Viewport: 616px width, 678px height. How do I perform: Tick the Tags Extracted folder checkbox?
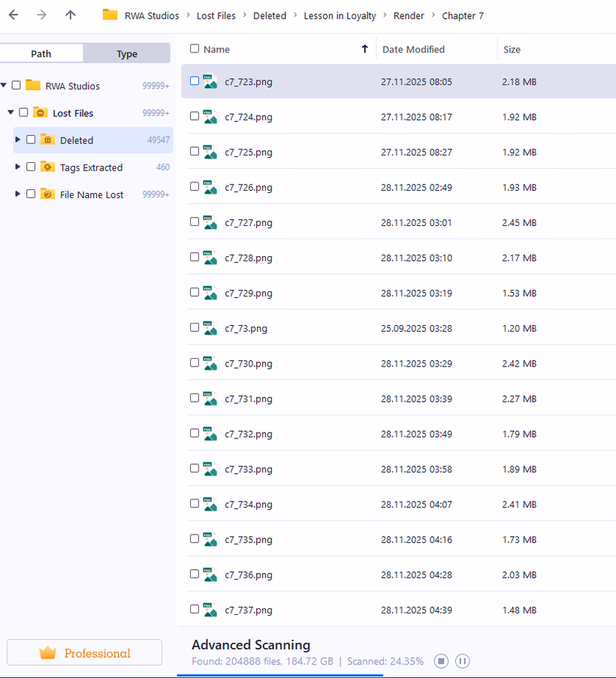(31, 167)
